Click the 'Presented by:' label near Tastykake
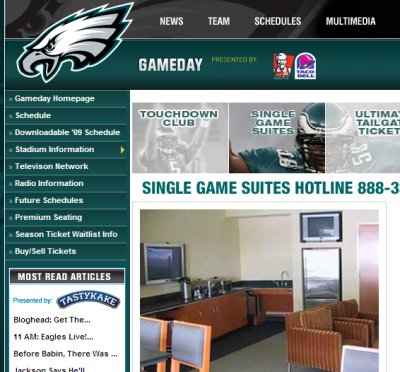This screenshot has width=400, height=372. pyautogui.click(x=32, y=301)
